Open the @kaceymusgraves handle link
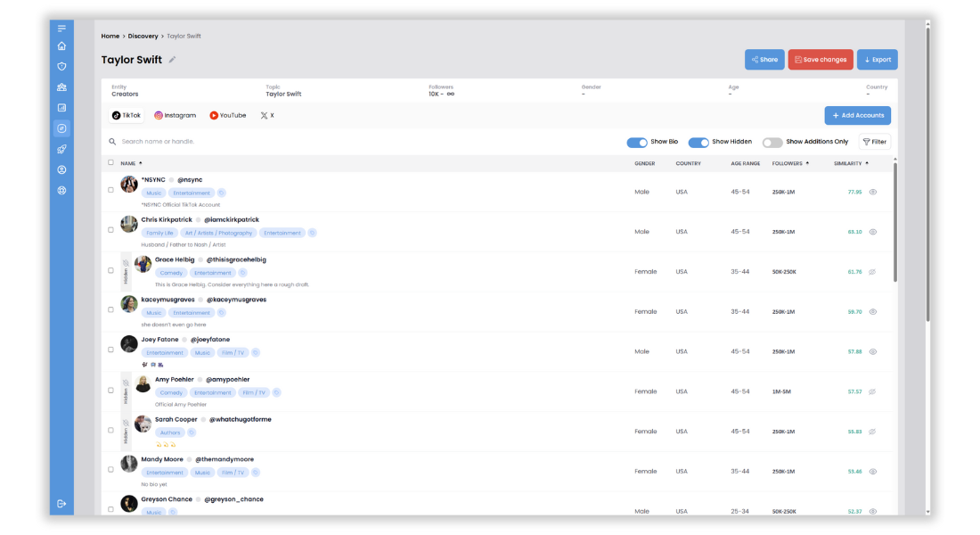 pos(236,300)
